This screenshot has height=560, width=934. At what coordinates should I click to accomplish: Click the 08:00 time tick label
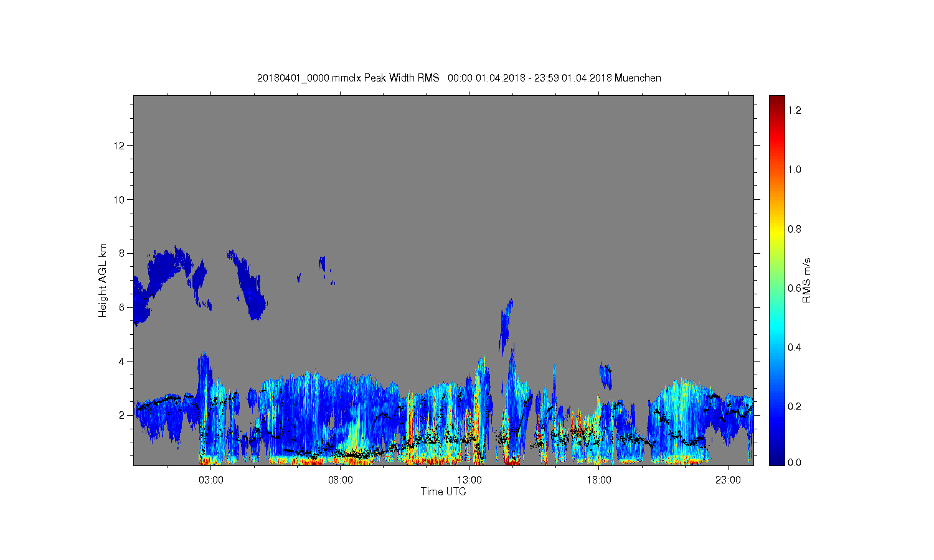(341, 480)
